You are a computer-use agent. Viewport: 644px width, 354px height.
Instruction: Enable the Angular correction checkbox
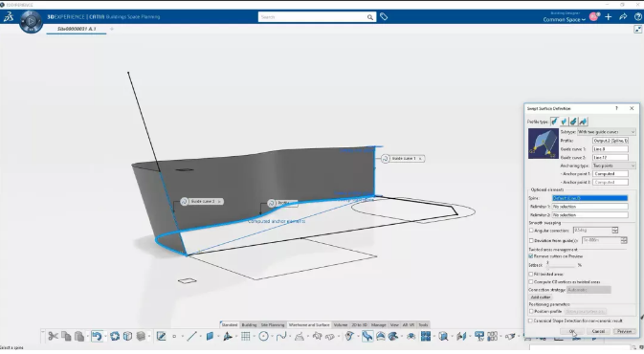(x=531, y=231)
